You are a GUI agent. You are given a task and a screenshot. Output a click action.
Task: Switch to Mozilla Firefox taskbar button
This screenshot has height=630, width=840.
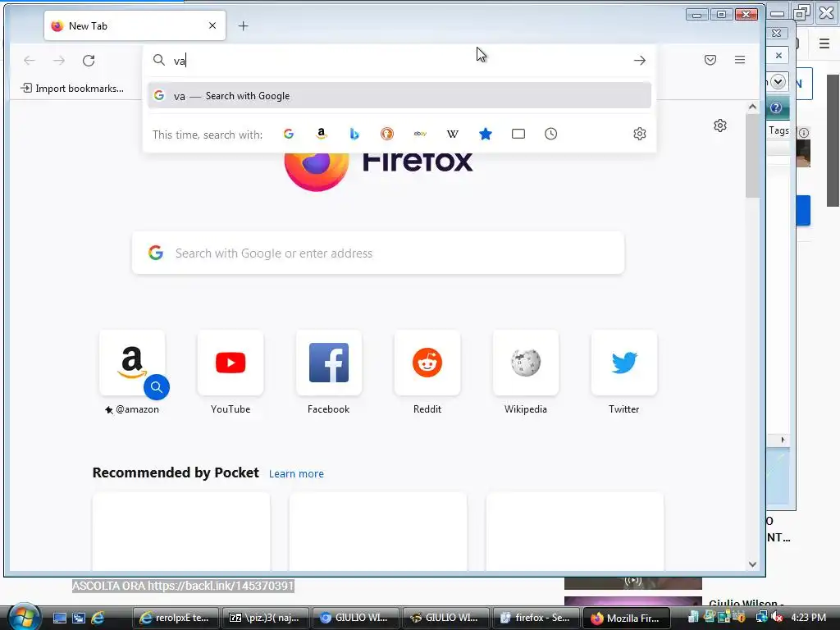click(626, 618)
